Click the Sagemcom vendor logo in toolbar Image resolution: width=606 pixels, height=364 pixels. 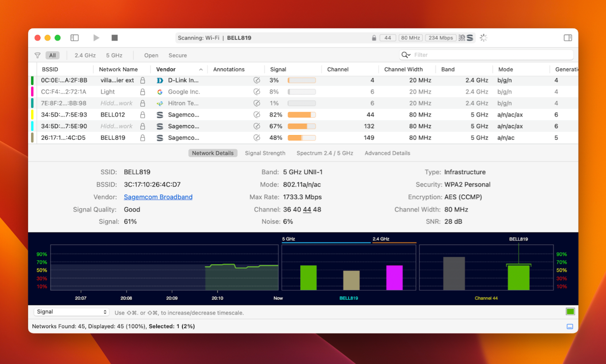(470, 38)
